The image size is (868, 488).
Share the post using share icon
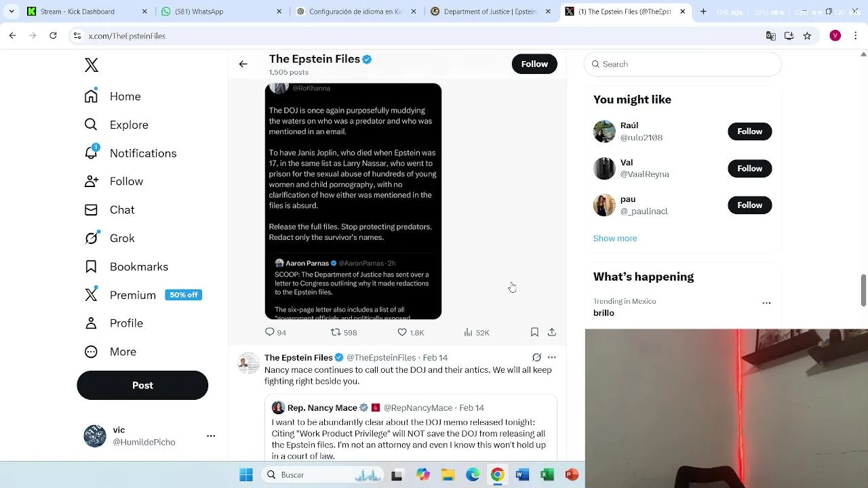click(552, 332)
